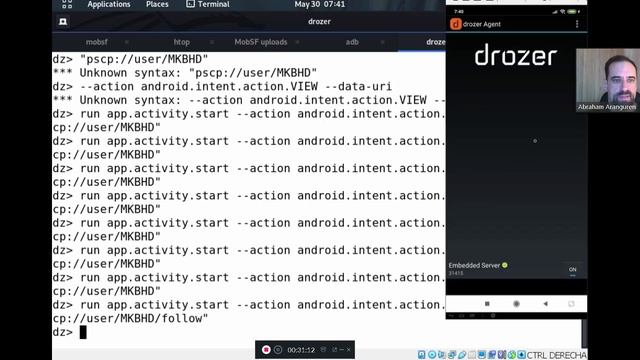Screen dimensions: 640x360
Task: Open the Places menu
Action: tap(157, 4)
